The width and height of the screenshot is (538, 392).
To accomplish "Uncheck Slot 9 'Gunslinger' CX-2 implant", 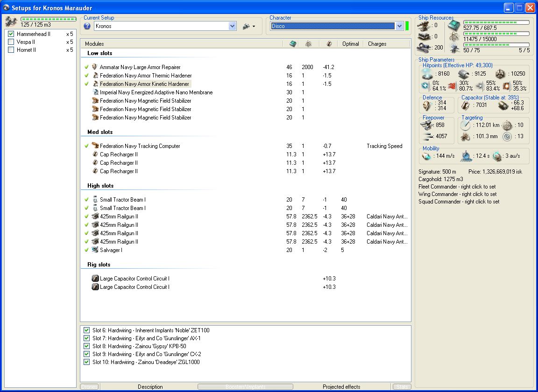I will [87, 354].
